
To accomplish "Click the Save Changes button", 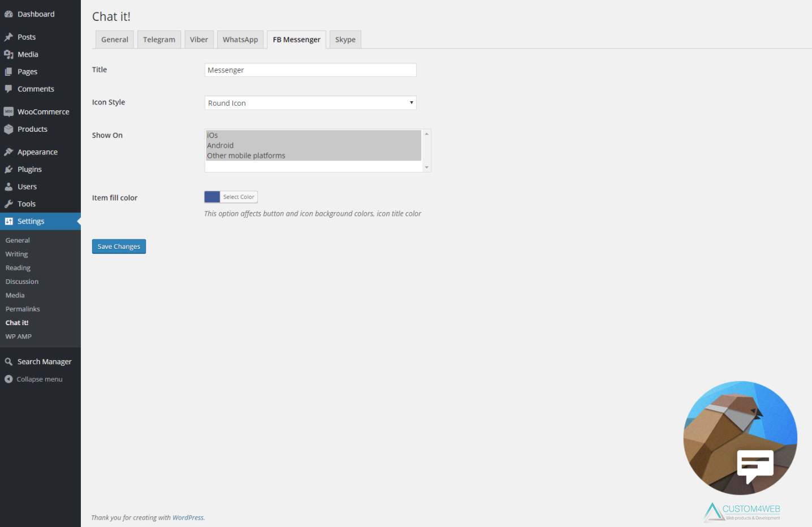I will 119,247.
